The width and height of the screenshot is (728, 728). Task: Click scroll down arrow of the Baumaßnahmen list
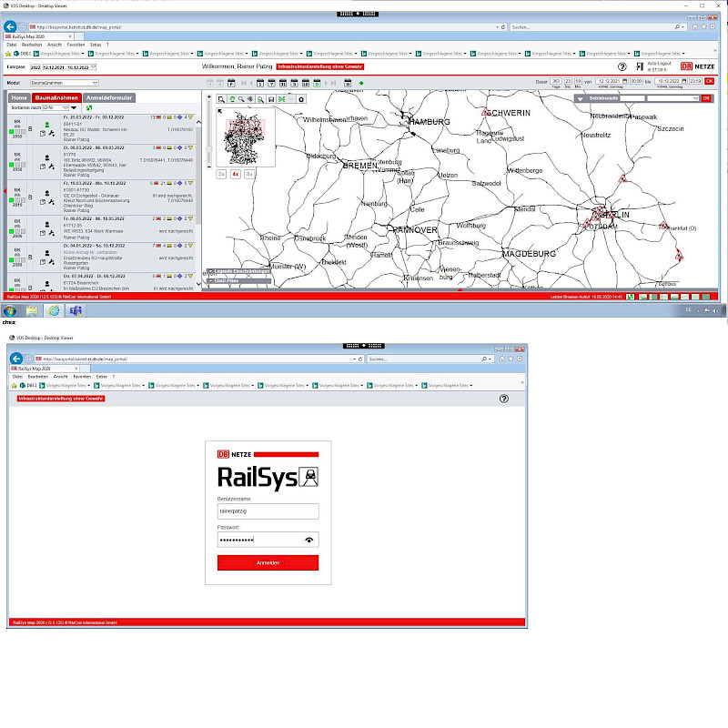coord(198,284)
